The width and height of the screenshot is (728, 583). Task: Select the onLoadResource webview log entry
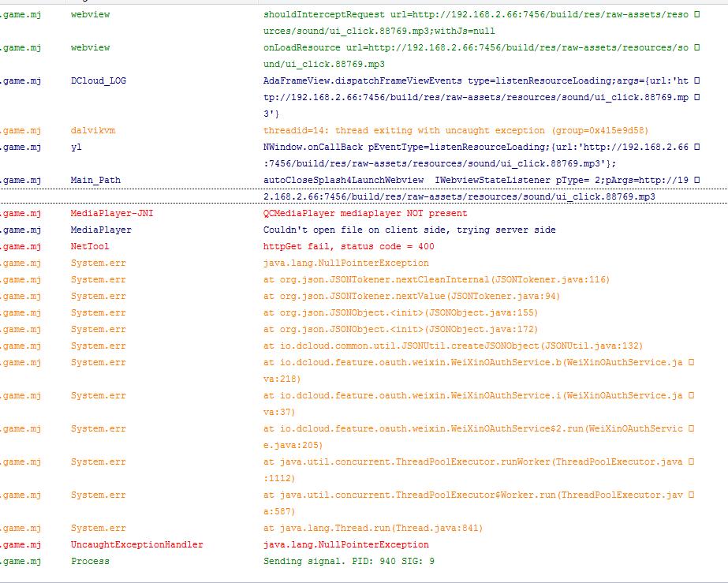click(x=473, y=47)
